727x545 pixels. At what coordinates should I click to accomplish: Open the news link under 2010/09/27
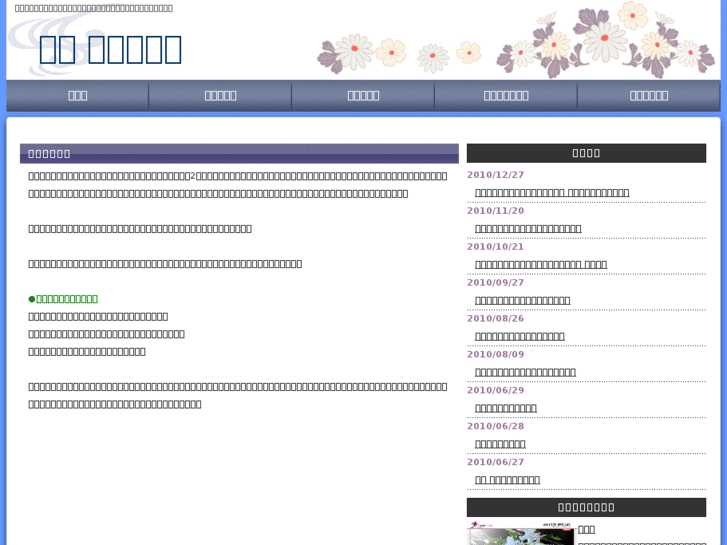tap(522, 300)
